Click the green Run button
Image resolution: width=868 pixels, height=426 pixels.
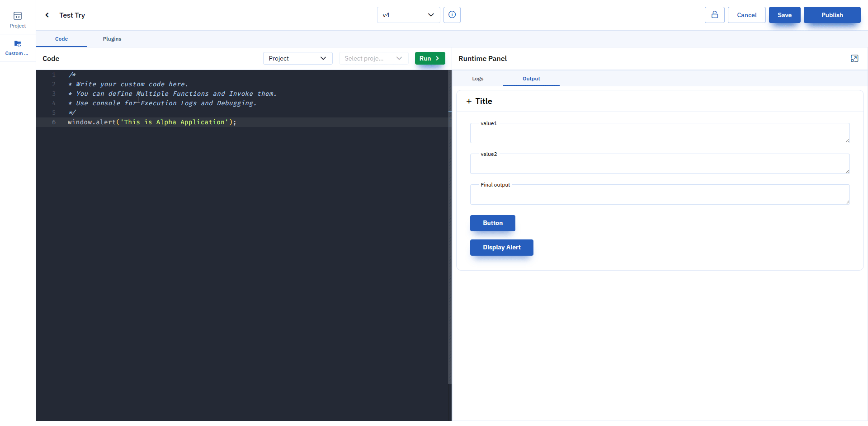pos(430,58)
